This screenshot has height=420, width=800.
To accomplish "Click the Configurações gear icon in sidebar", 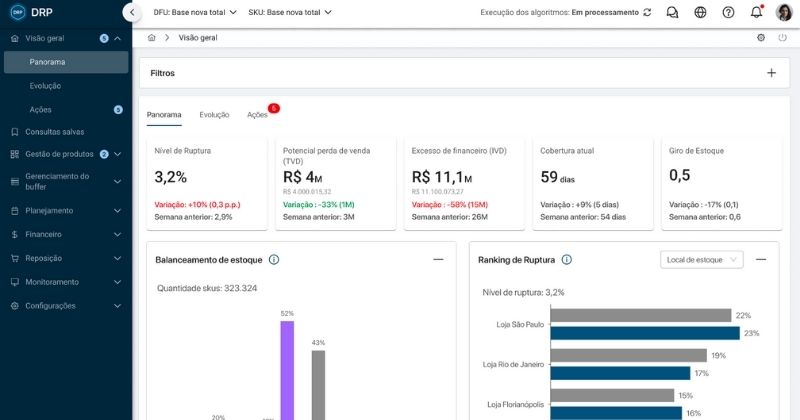I will pyautogui.click(x=15, y=306).
